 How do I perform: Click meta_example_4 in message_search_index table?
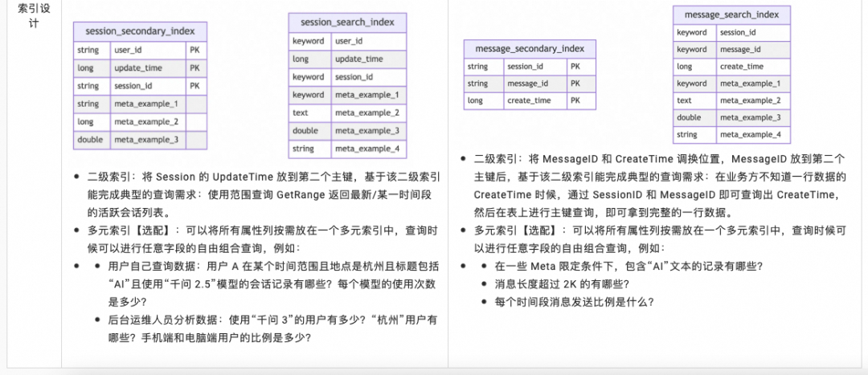tap(750, 134)
